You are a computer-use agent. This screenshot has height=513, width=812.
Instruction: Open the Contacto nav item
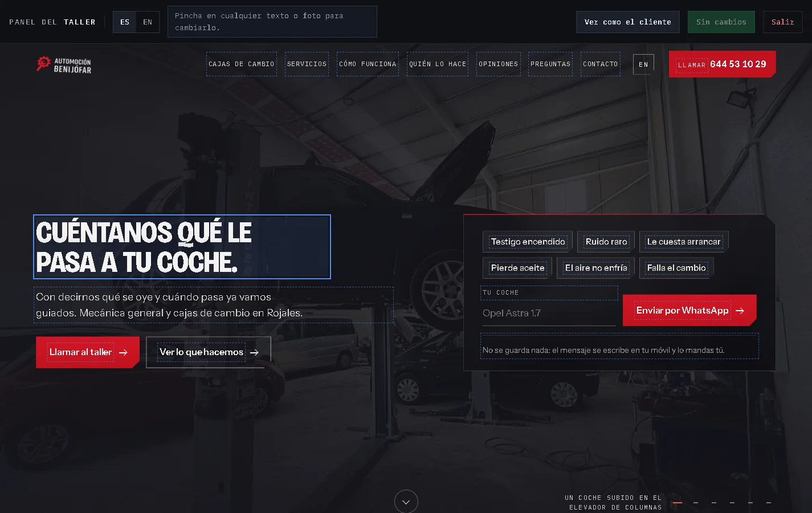pos(601,64)
